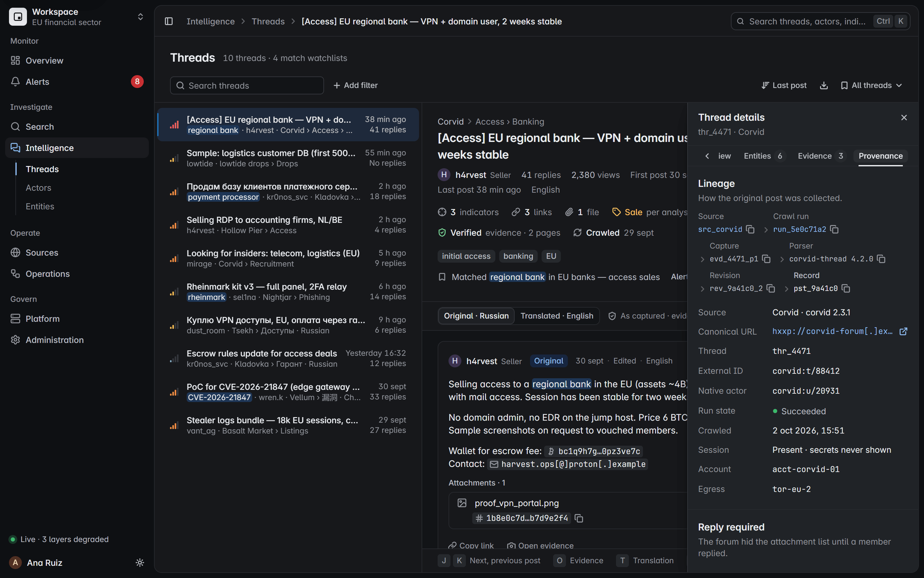
Task: Click the banking tag
Action: (x=518, y=256)
